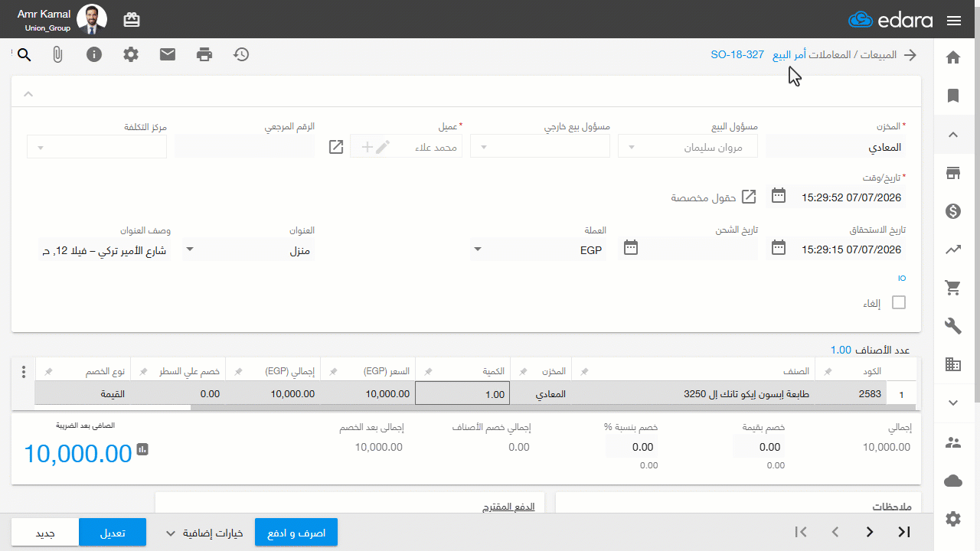980x551 pixels.
Task: Open attachments with the paperclip icon
Action: (x=57, y=55)
